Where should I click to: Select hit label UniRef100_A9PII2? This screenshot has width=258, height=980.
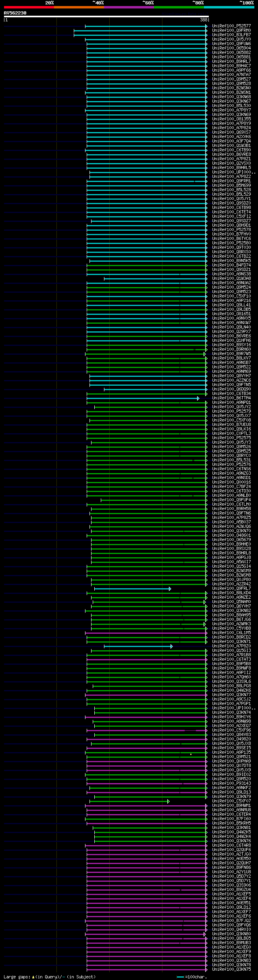coord(231,673)
